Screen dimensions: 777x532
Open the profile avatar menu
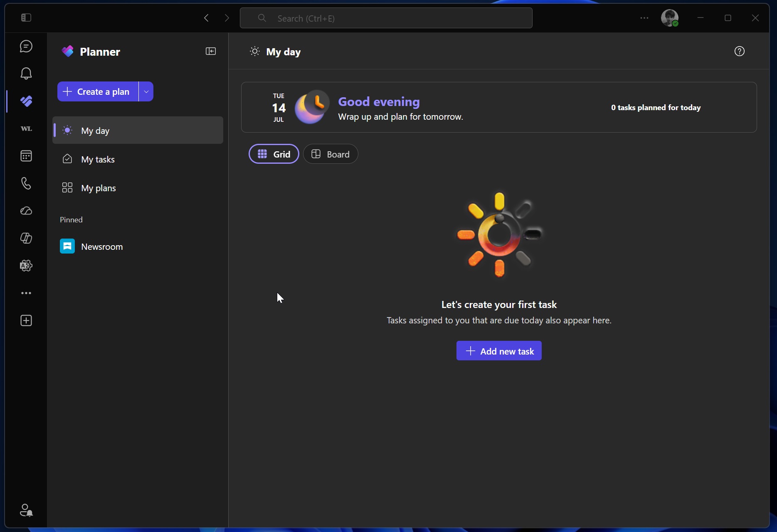coord(670,18)
